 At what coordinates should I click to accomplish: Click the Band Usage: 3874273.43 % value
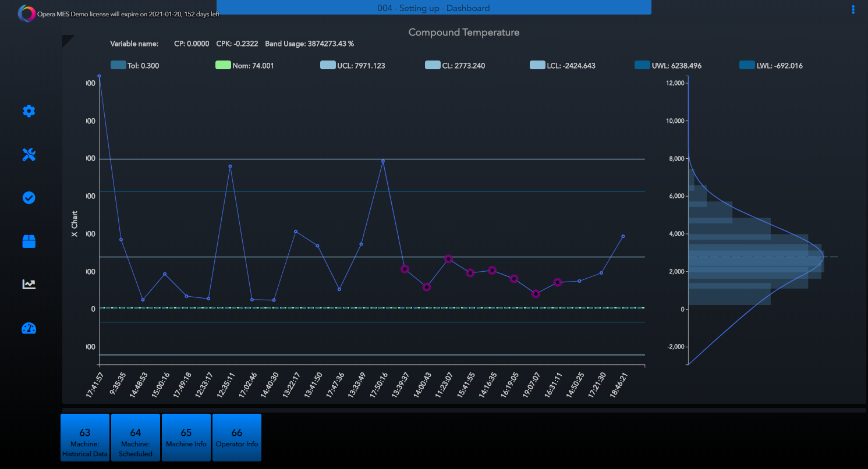[x=310, y=44]
